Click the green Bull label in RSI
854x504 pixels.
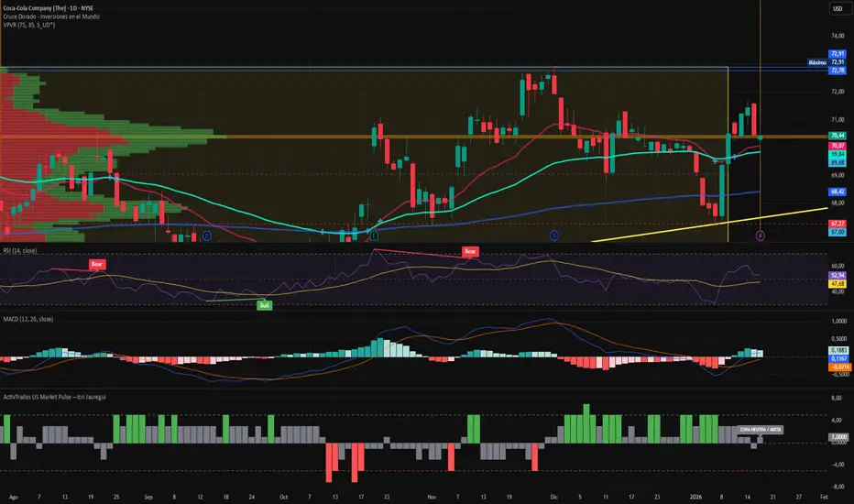[x=264, y=305]
